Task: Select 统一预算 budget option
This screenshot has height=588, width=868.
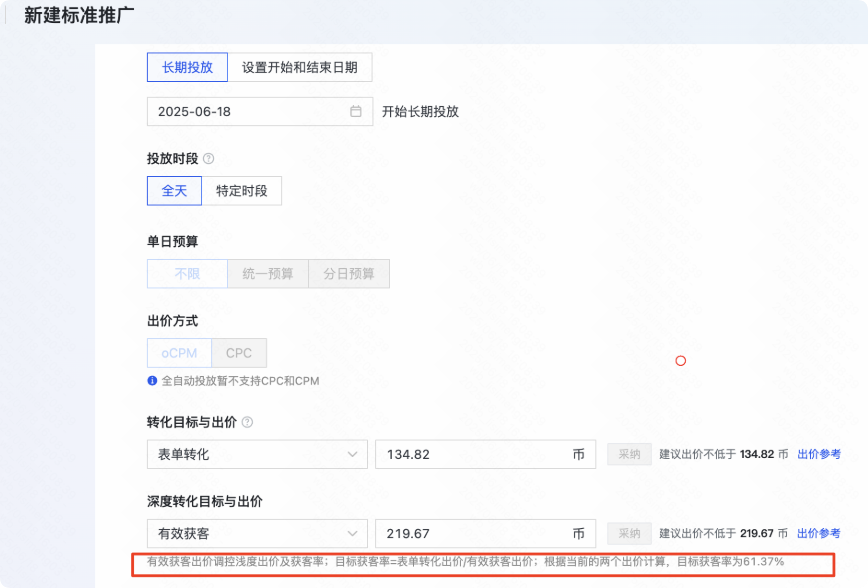Action: click(268, 274)
